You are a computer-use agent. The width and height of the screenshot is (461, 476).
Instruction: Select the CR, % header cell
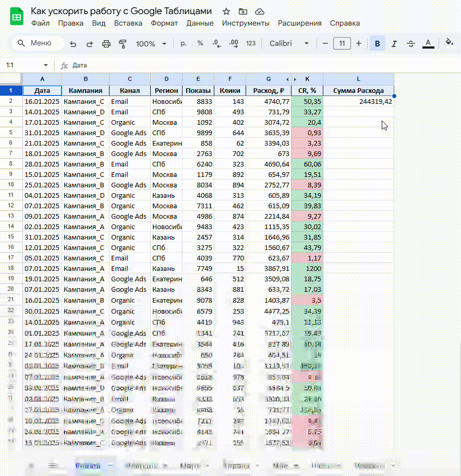307,90
